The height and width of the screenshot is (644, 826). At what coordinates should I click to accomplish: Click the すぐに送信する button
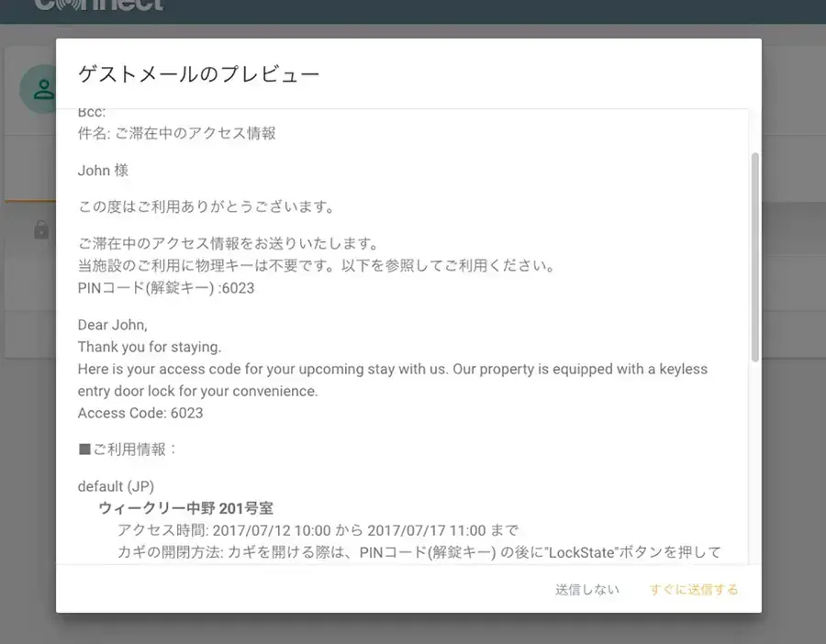[x=694, y=589]
